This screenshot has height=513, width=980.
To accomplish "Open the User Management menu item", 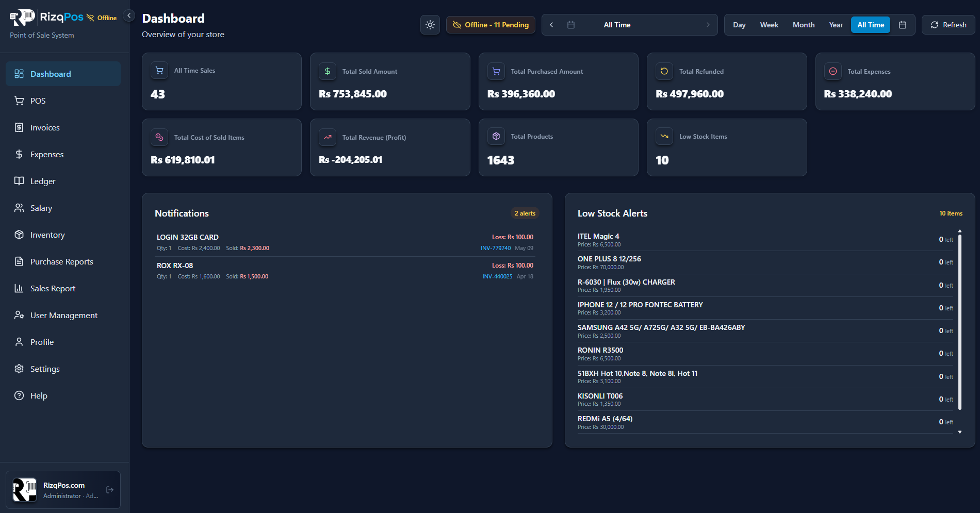I will (63, 315).
